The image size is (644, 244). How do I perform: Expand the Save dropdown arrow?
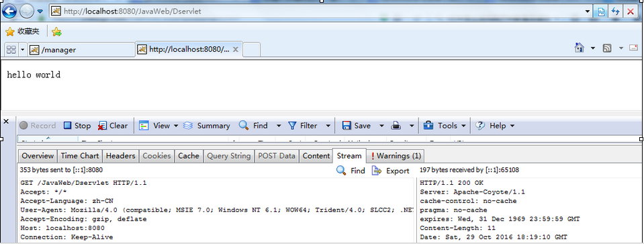(381, 126)
